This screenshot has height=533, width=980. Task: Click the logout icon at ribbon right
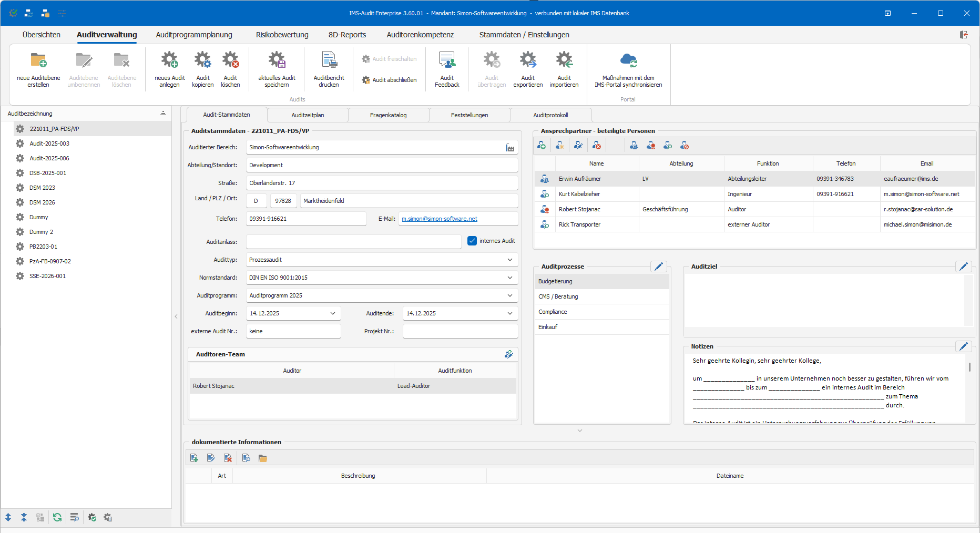click(964, 35)
